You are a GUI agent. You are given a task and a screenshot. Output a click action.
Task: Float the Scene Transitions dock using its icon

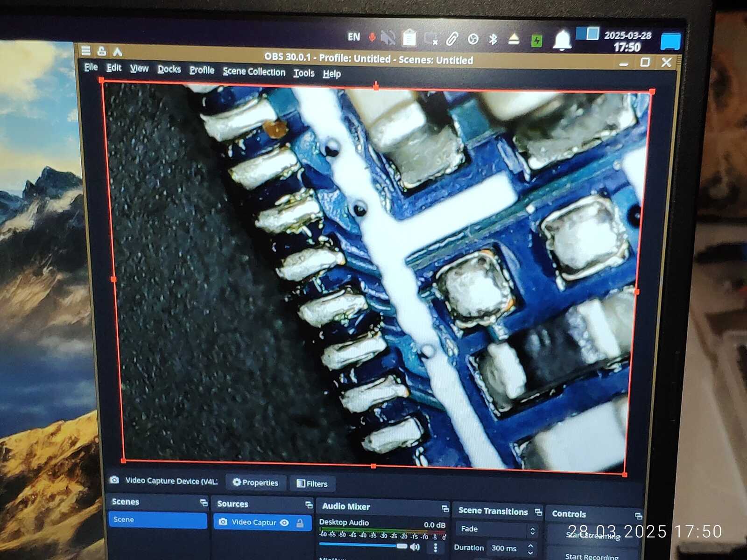tap(538, 512)
